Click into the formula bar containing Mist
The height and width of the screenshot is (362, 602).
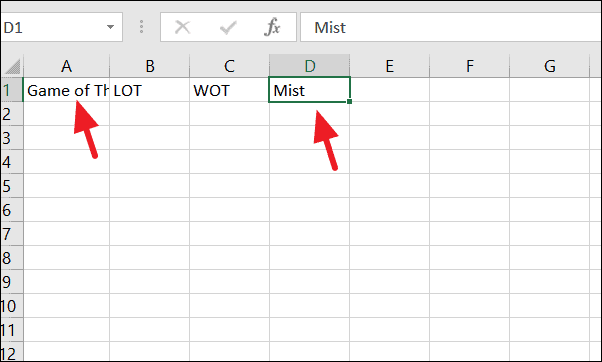[451, 27]
